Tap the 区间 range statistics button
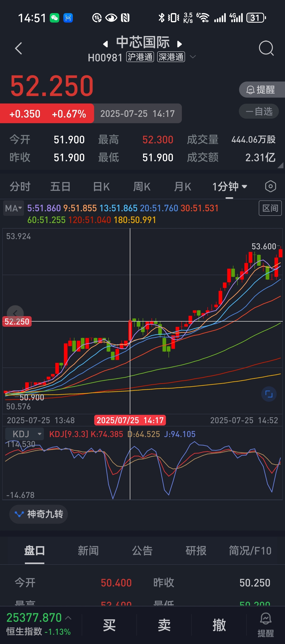Screen dimensions: 285x644 click(x=270, y=208)
